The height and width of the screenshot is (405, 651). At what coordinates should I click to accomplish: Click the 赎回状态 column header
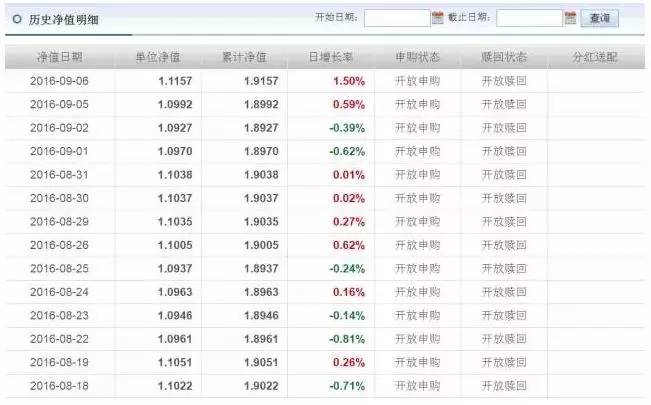pos(504,57)
